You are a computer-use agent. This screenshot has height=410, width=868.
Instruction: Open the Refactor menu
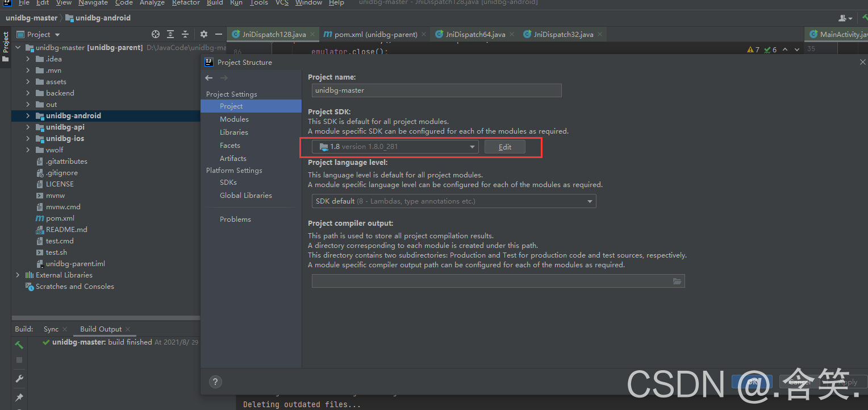pyautogui.click(x=186, y=3)
